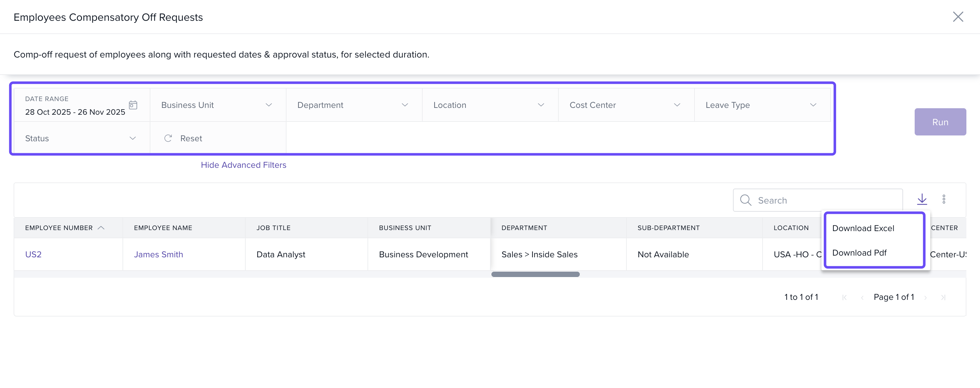This screenshot has width=980, height=388.
Task: Focus the Search input field
Action: [826, 200]
